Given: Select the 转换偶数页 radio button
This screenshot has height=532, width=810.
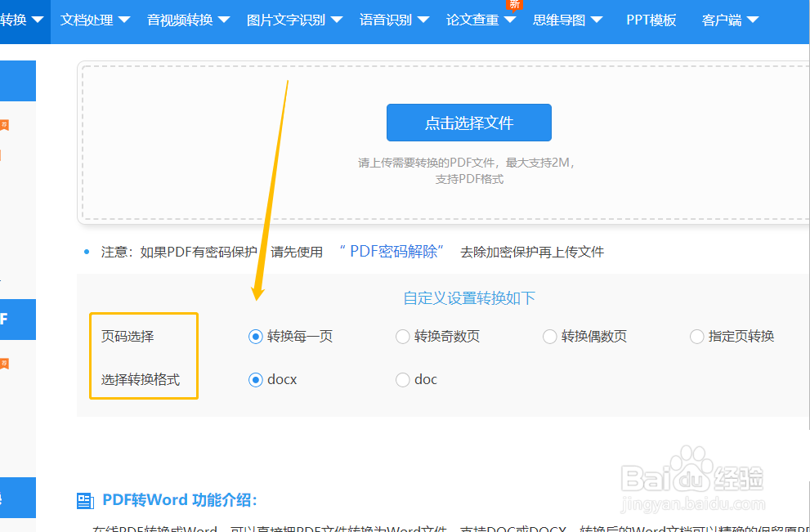Looking at the screenshot, I should point(549,336).
